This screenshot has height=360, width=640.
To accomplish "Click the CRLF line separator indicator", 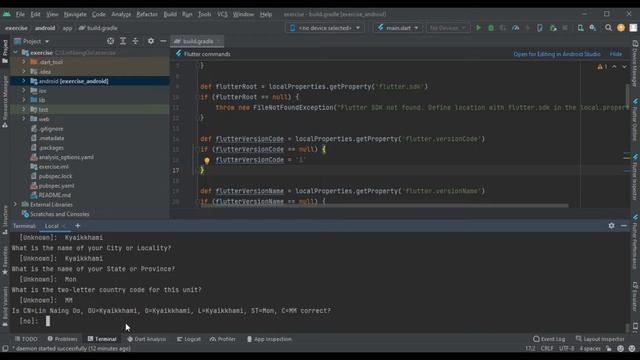I will click(x=547, y=348).
